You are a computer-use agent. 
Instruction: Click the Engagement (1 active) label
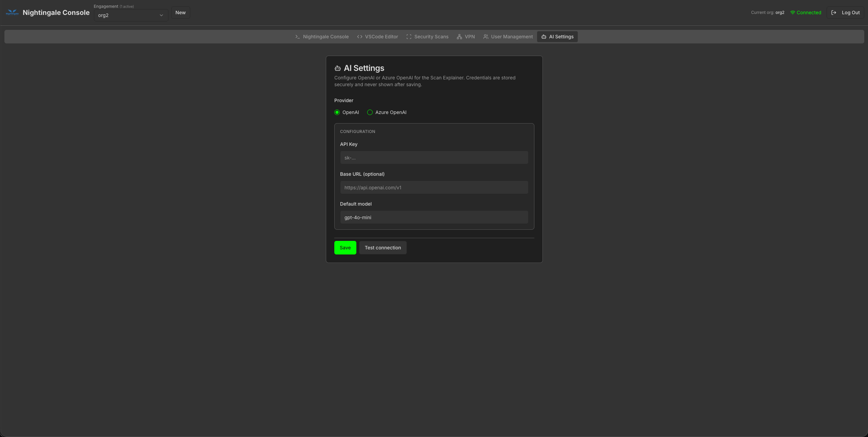[x=114, y=6]
